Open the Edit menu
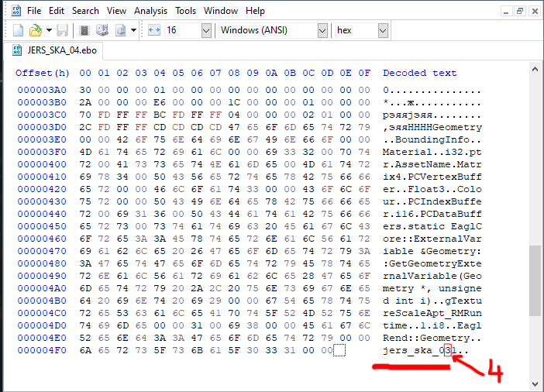The height and width of the screenshot is (392, 544). [57, 11]
